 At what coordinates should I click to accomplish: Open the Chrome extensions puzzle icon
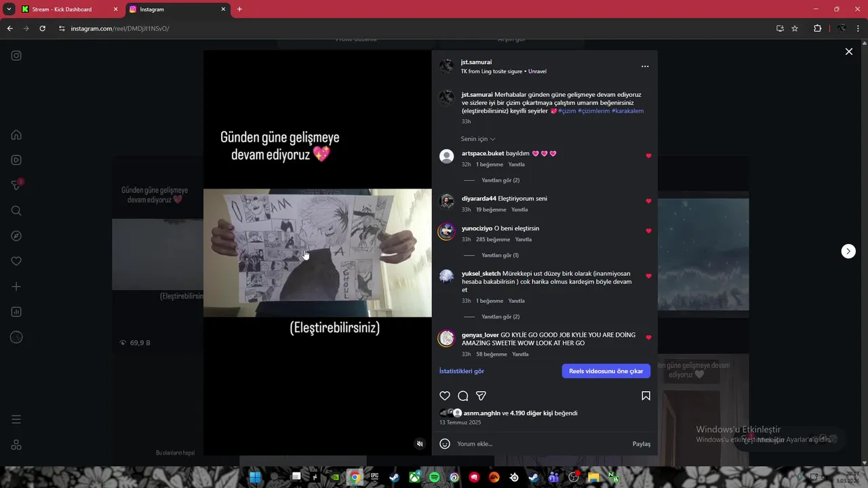[817, 28]
